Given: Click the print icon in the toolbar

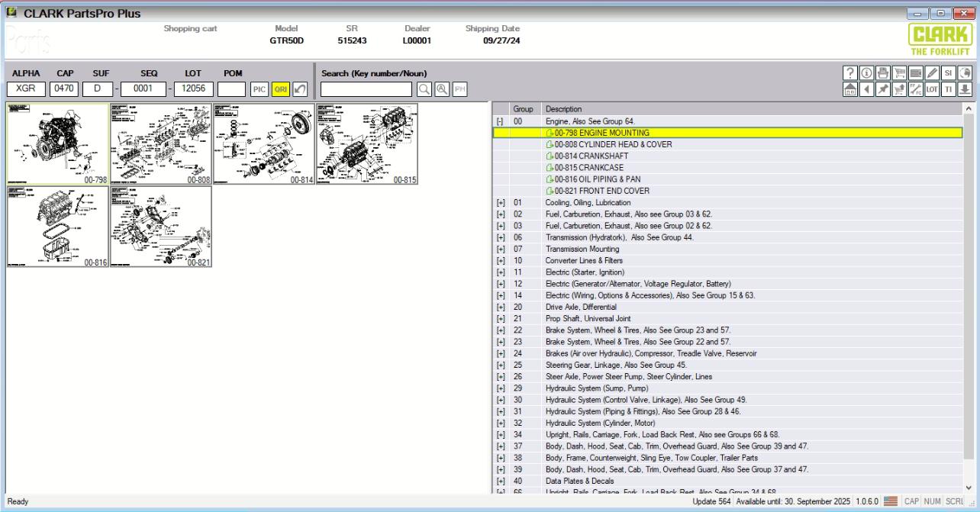Looking at the screenshot, I should [883, 72].
